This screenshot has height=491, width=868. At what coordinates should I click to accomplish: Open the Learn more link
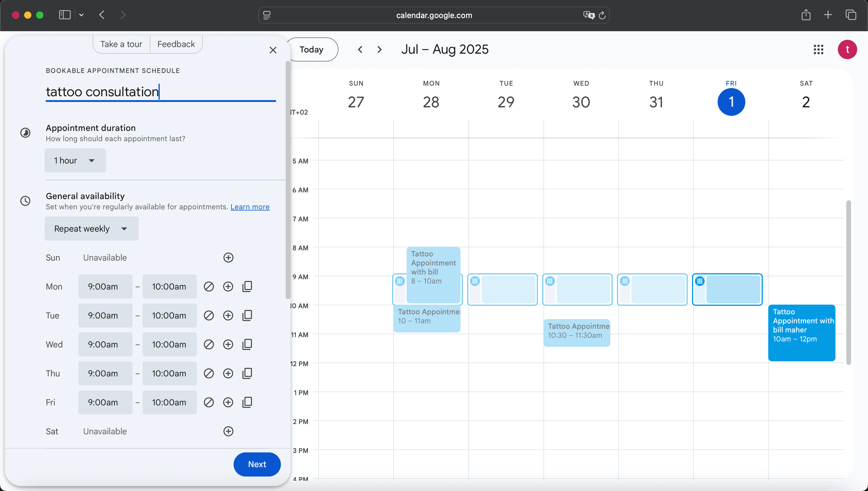(x=250, y=207)
